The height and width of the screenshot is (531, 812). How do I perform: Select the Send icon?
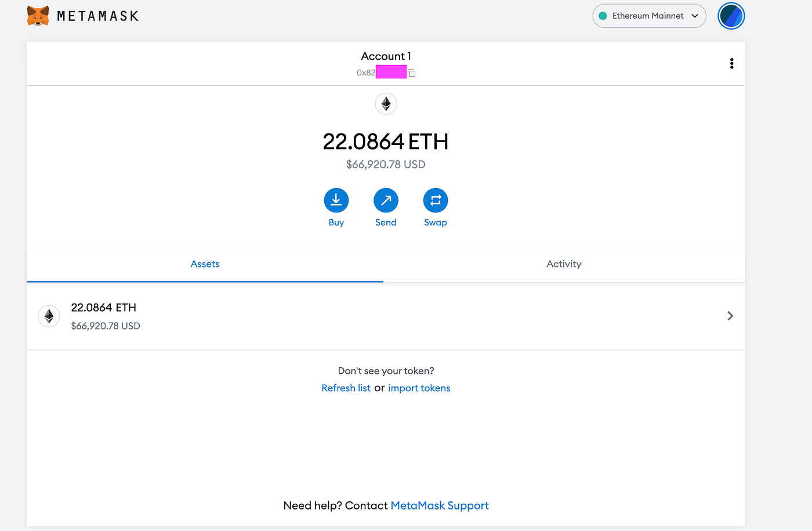386,200
